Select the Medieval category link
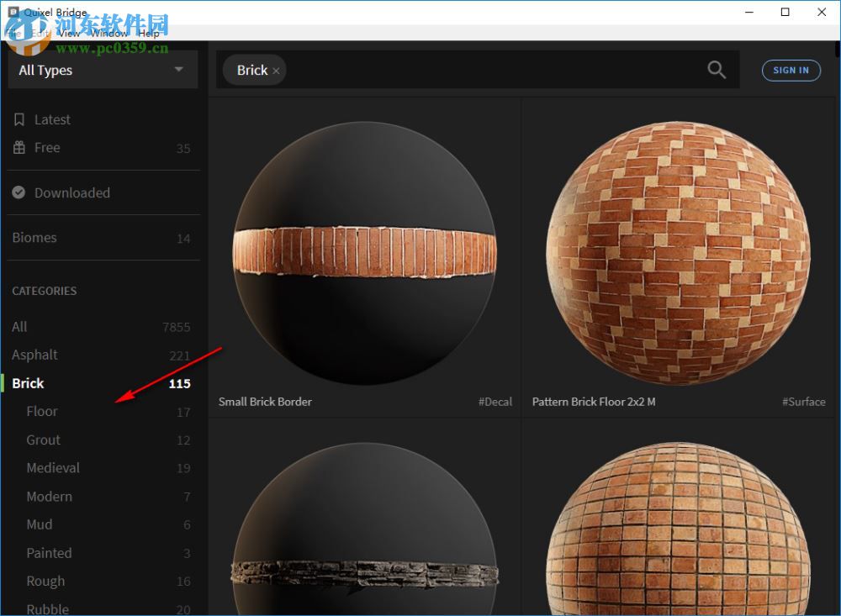Viewport: 841px width, 616px height. 53,468
